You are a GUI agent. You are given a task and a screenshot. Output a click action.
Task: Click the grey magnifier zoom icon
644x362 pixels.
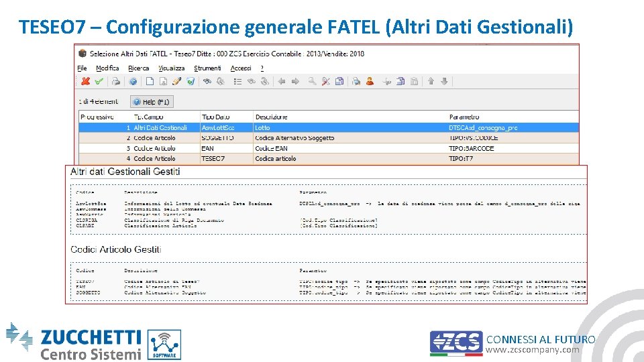click(312, 81)
